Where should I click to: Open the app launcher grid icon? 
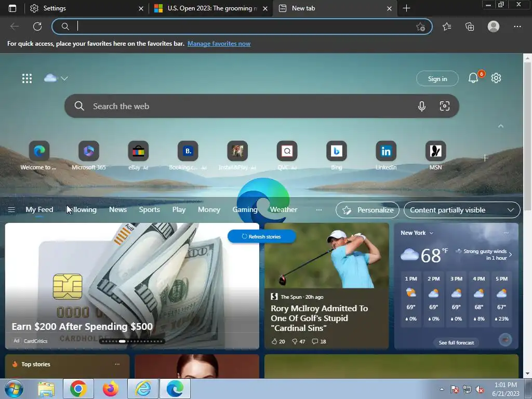(x=27, y=78)
